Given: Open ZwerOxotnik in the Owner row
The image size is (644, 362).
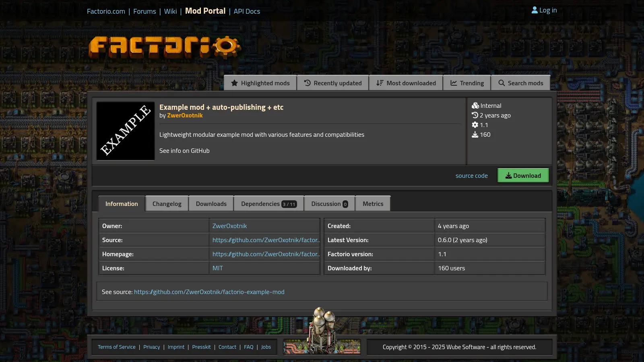Looking at the screenshot, I should (229, 226).
